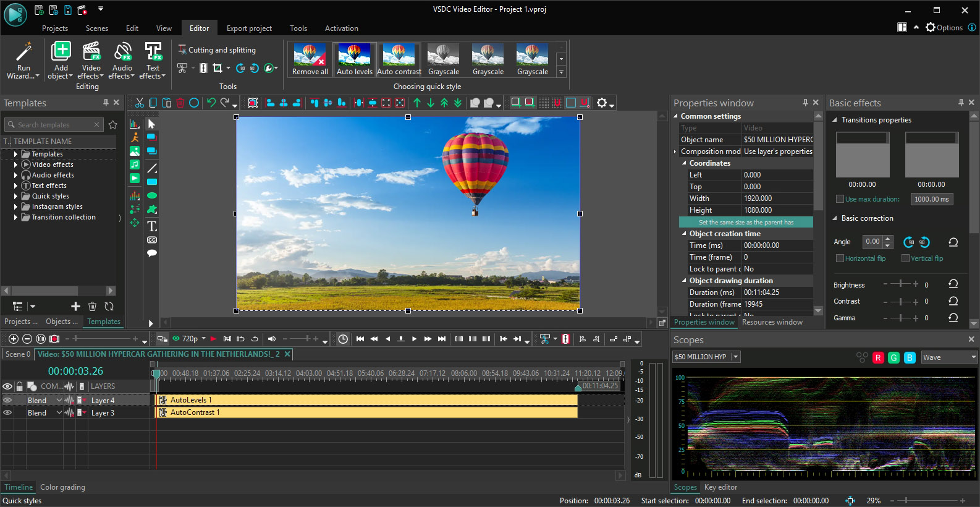Enable the Horizontal flip checkbox
The width and height of the screenshot is (980, 507).
(x=840, y=258)
